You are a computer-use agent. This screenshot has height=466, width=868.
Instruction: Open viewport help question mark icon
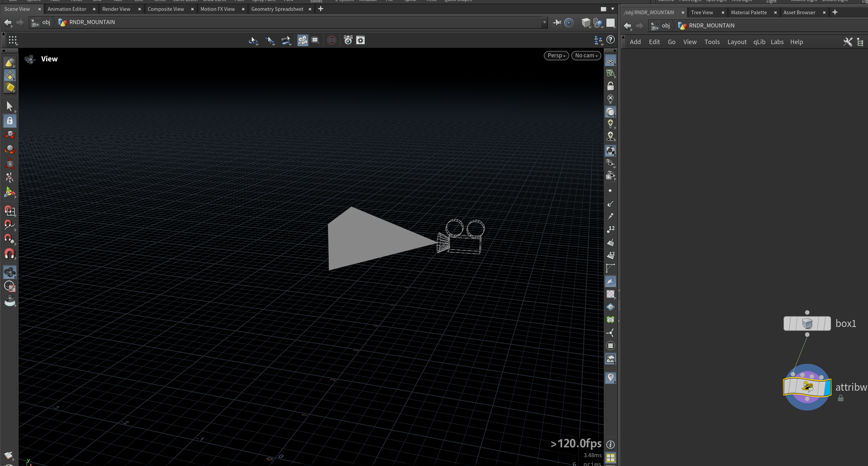click(611, 40)
